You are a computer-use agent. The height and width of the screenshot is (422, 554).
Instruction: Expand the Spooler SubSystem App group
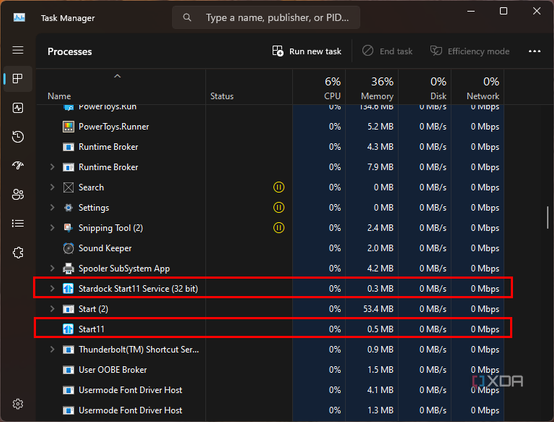[52, 269]
